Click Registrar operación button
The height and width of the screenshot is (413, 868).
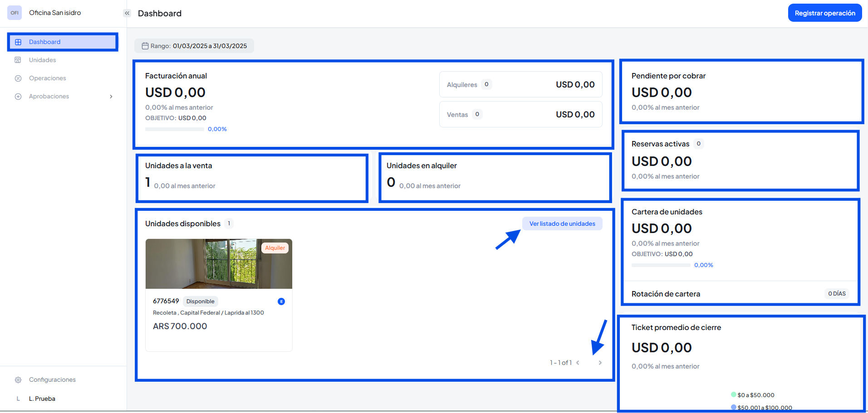coord(824,13)
